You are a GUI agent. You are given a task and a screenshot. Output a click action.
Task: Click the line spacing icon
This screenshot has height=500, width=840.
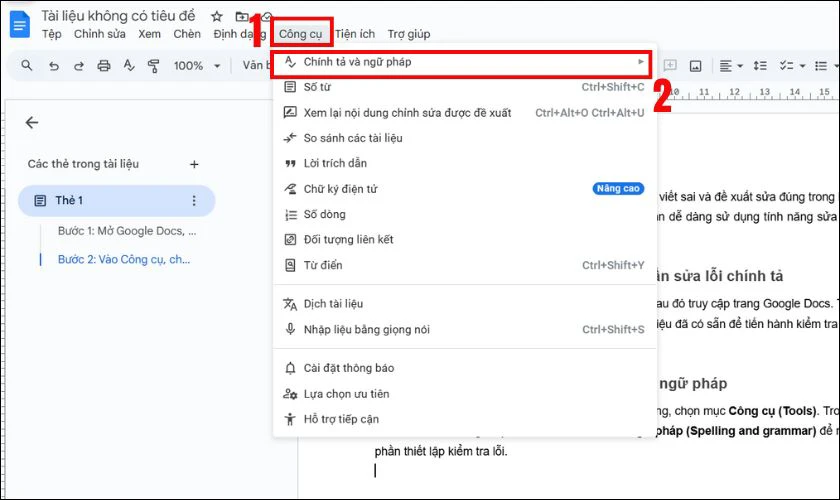(760, 66)
